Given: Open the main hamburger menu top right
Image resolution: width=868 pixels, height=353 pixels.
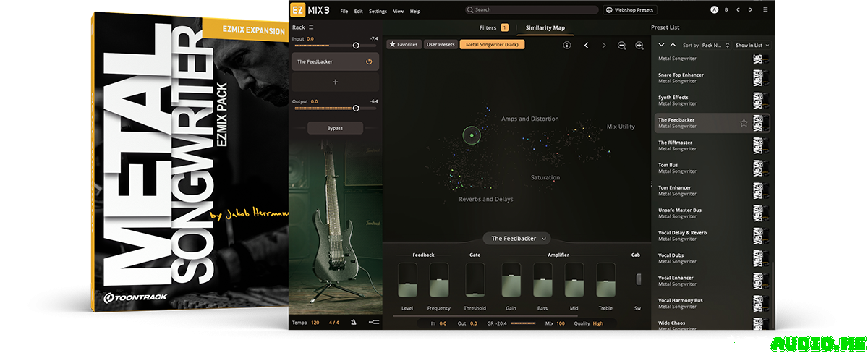Looking at the screenshot, I should 765,10.
